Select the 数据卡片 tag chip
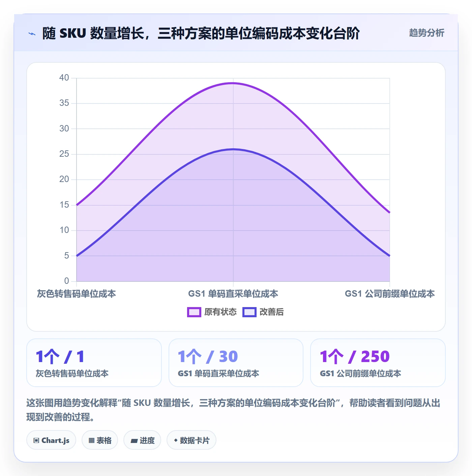 click(x=191, y=440)
